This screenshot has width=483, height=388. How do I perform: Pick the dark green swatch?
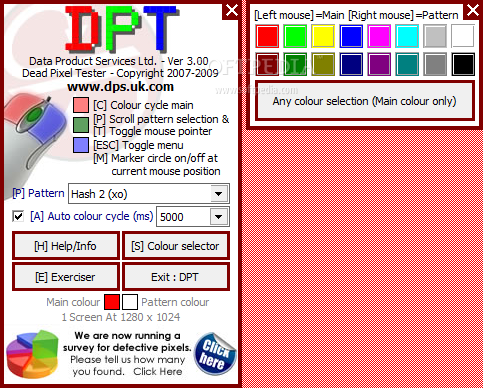tap(295, 64)
